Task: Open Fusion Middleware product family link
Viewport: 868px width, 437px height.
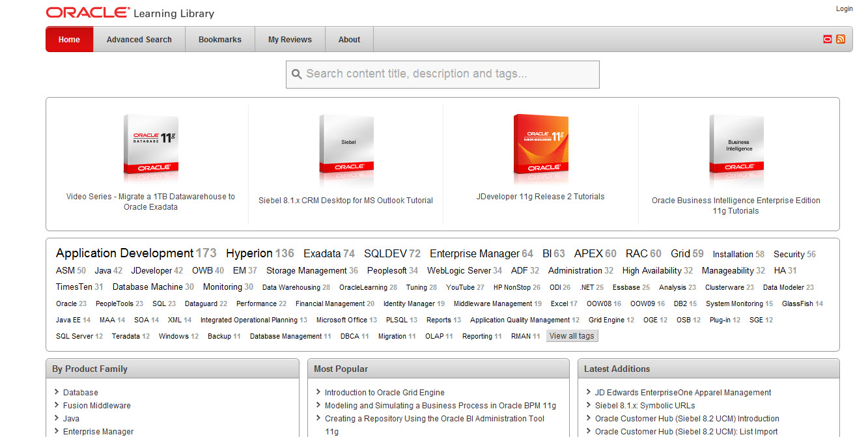Action: click(x=97, y=405)
